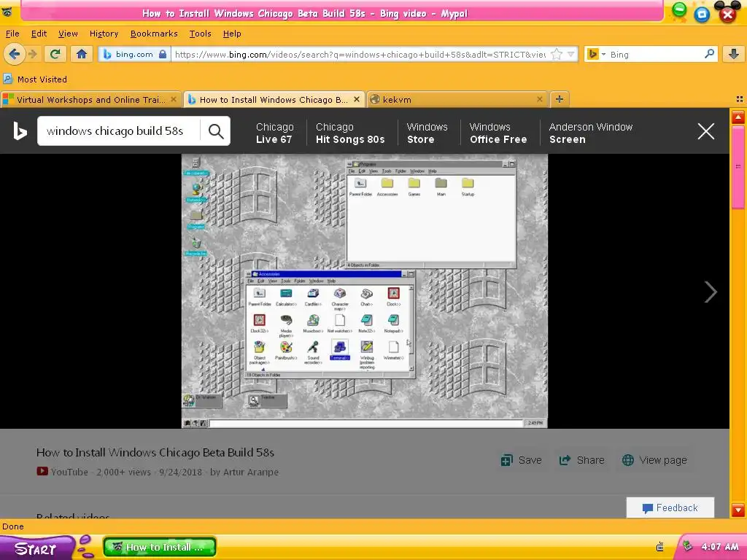
Task: Click the Mypal icon in the title bar
Action: pos(7,12)
